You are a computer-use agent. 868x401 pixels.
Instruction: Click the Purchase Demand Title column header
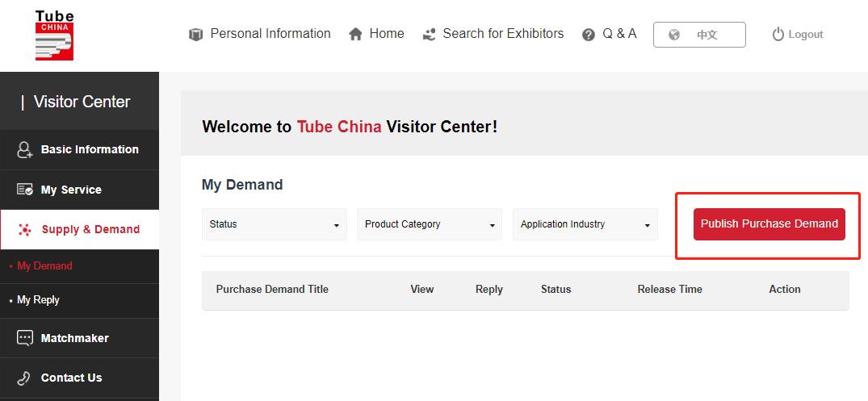click(272, 290)
